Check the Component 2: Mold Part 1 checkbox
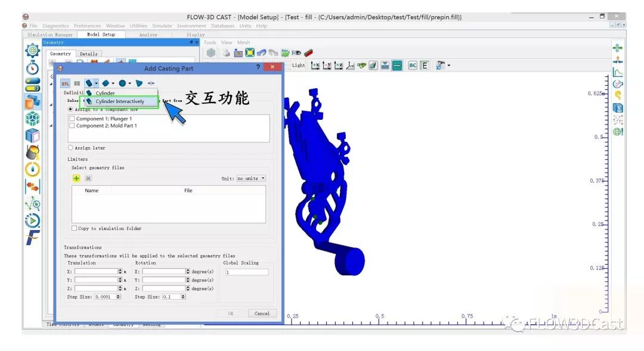Screen dimensions: 644x351 72,126
